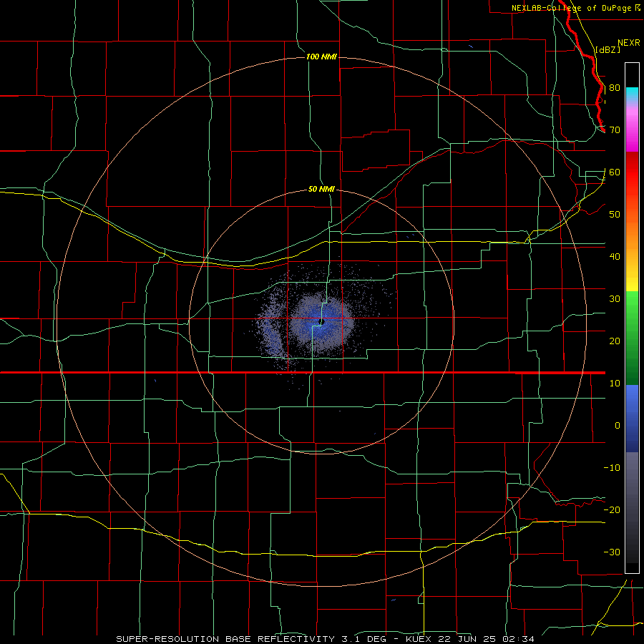Click the 0 dBZ scale value

coord(618,426)
